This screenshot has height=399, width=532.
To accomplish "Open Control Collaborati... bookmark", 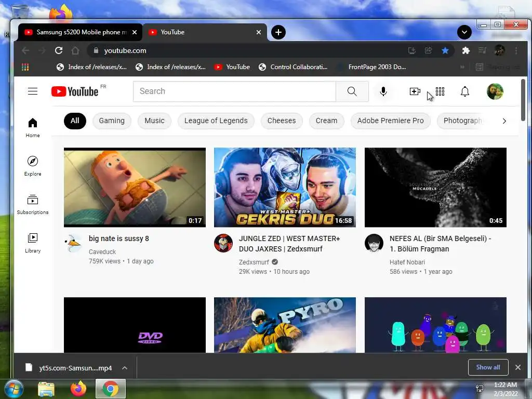I will point(293,67).
